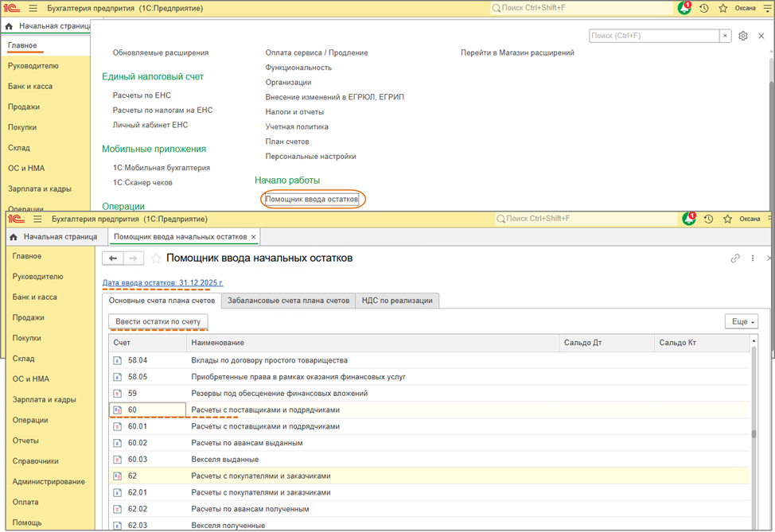The width and height of the screenshot is (775, 532).
Task: Click the accounts list vertical scrollbar thumb
Action: click(x=754, y=434)
